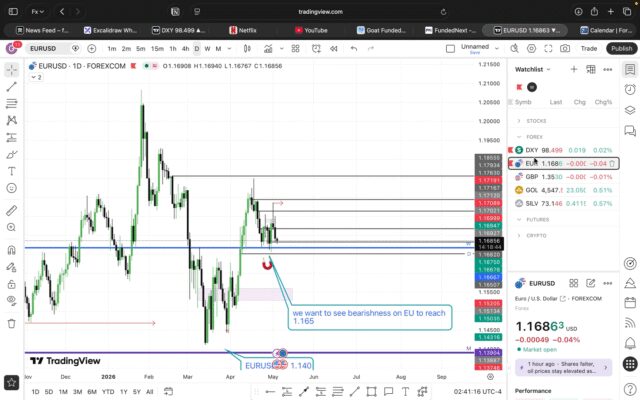Click the compare or add symbol plus icon
640x400 pixels.
click(92, 49)
